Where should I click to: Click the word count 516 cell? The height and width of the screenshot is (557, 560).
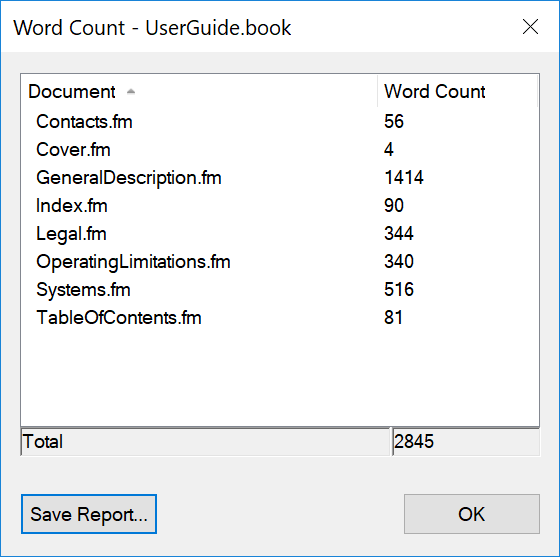[x=399, y=290]
